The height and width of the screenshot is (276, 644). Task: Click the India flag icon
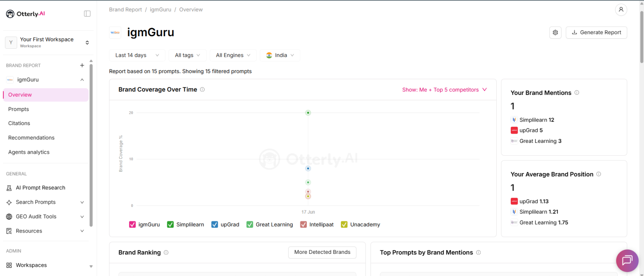pyautogui.click(x=269, y=56)
